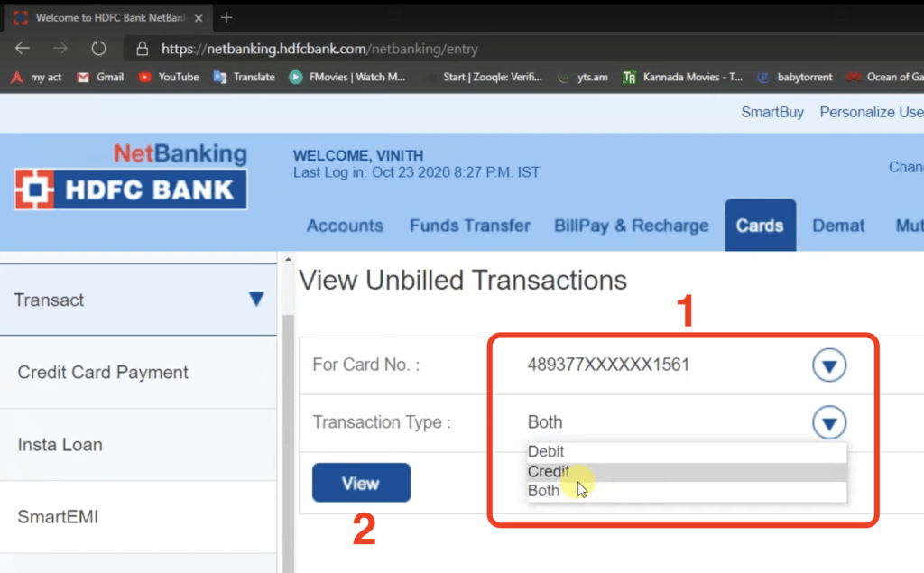This screenshot has height=573, width=924.
Task: Open the 'my act' bookmark
Action: pos(36,77)
